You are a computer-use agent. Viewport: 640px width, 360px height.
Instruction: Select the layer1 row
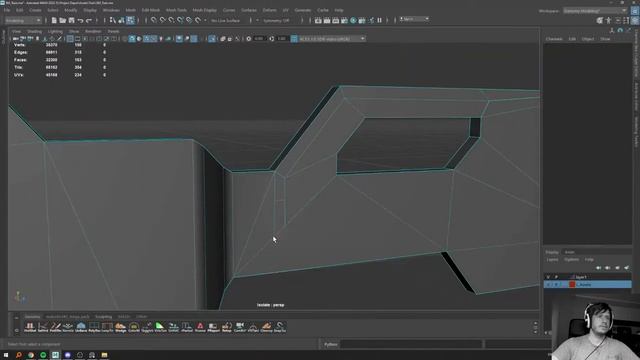[x=588, y=277]
